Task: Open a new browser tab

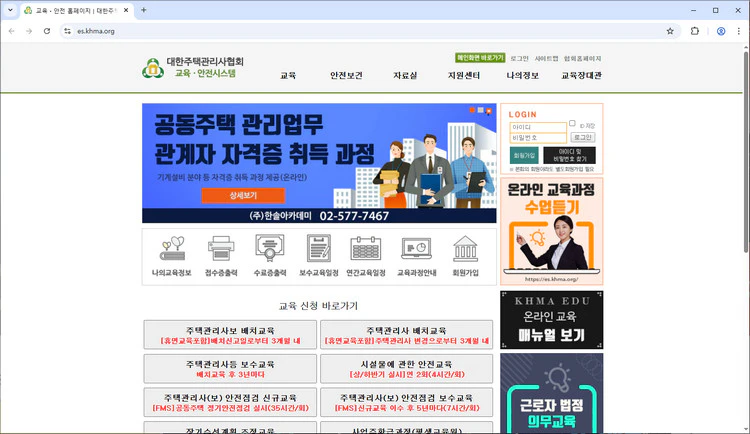Action: coord(143,10)
